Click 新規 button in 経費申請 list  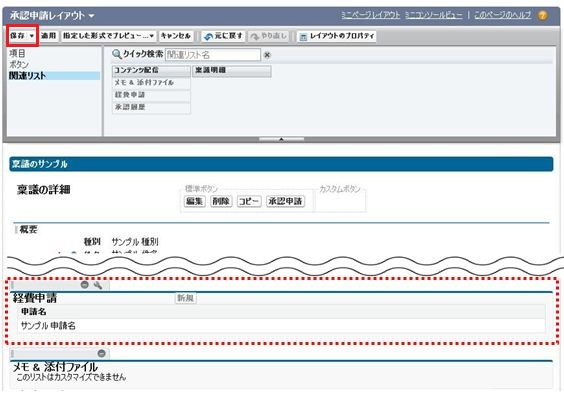186,298
